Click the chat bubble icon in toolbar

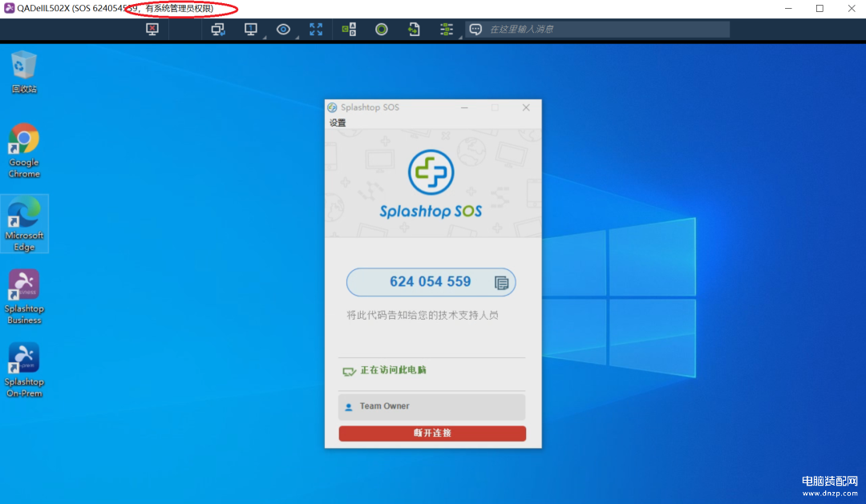point(475,30)
